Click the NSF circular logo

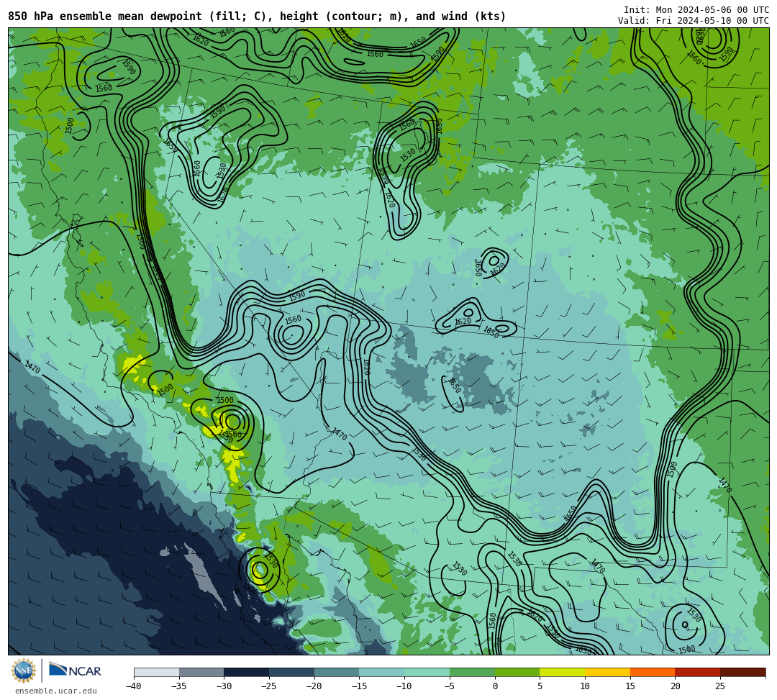point(24,671)
